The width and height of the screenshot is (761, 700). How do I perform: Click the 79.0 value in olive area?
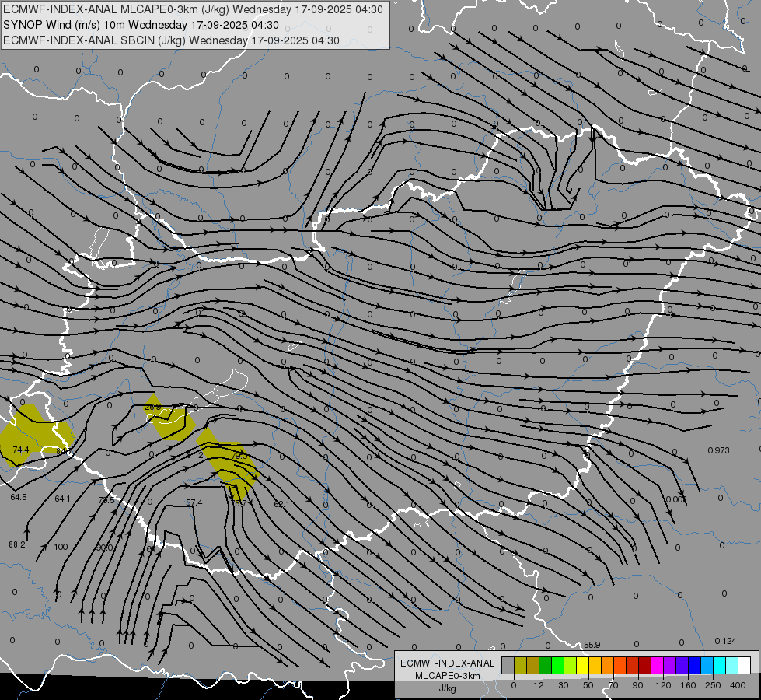click(x=239, y=456)
